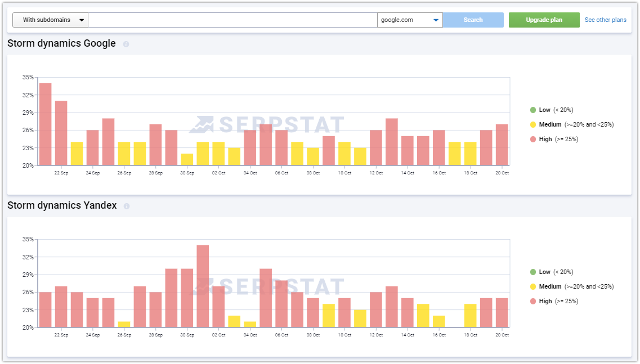Select the tallest first bar in Google chart

click(x=45, y=124)
